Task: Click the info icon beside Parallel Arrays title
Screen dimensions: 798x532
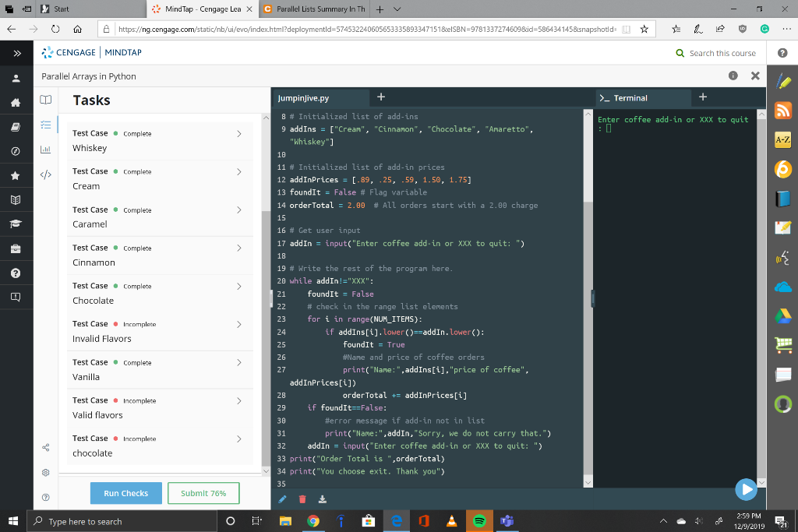Action: [x=733, y=76]
